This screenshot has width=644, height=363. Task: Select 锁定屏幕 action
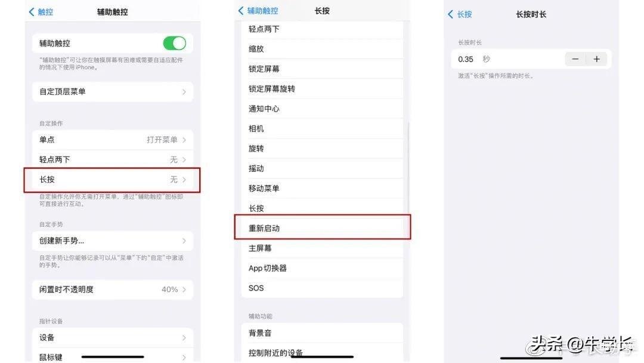322,69
